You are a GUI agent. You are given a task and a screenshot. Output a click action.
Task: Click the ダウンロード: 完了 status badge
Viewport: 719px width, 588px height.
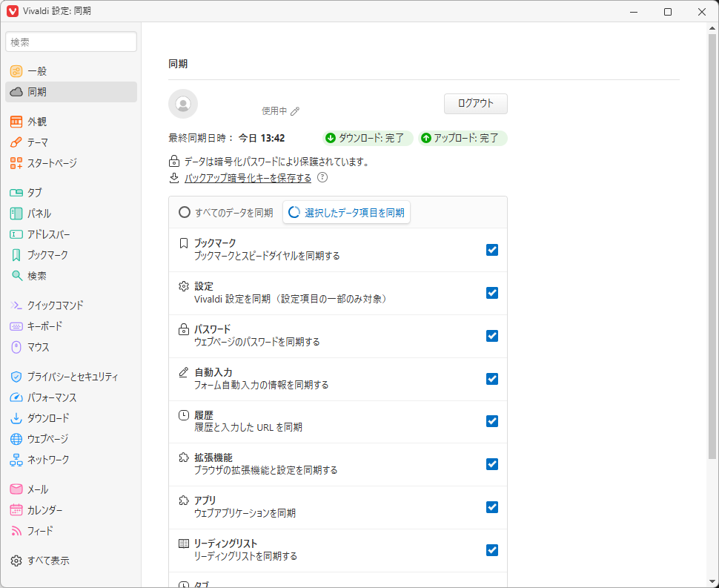tap(368, 138)
